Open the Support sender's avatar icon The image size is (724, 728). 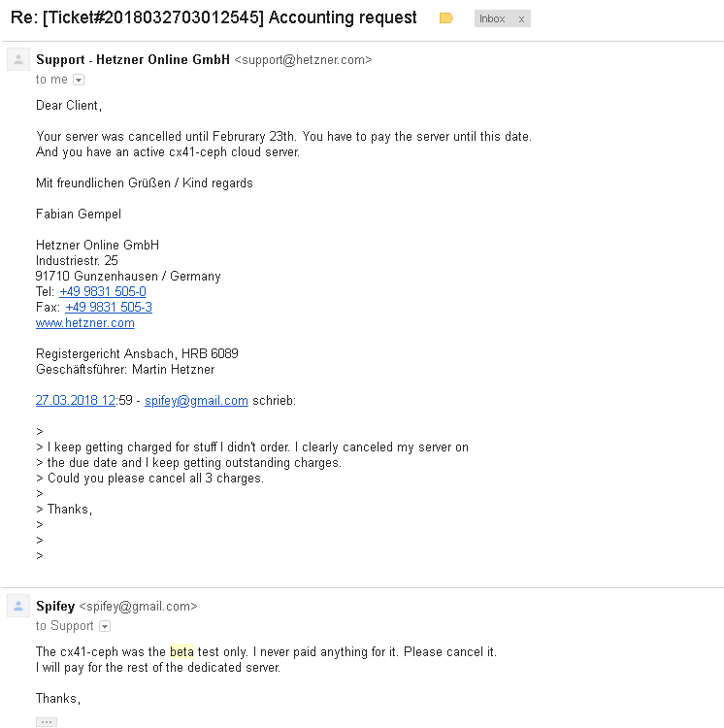click(x=18, y=59)
